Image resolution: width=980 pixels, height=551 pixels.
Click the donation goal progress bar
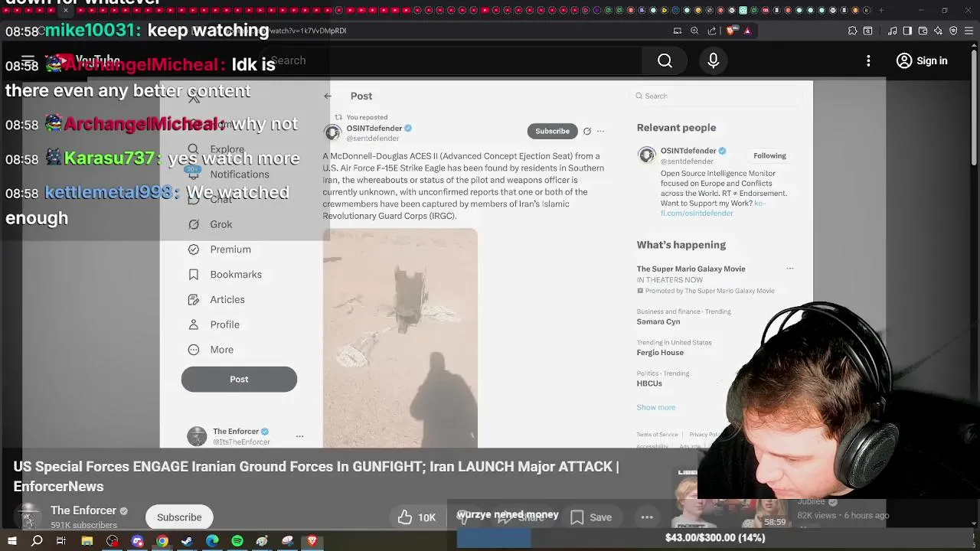pyautogui.click(x=715, y=538)
